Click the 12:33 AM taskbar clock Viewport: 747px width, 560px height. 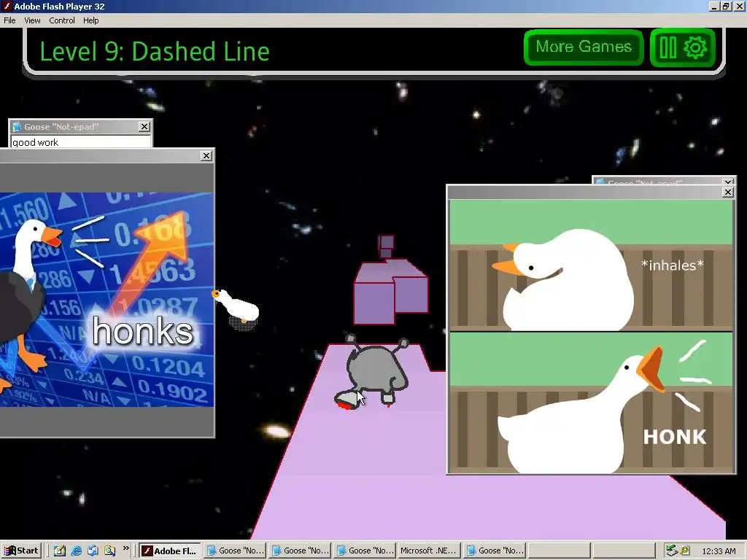tap(719, 551)
